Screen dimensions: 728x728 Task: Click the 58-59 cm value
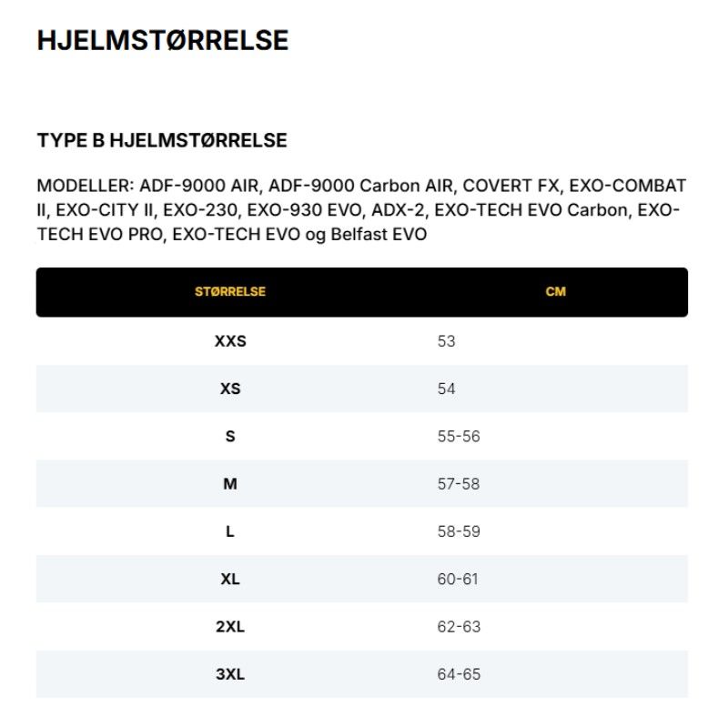(x=459, y=531)
